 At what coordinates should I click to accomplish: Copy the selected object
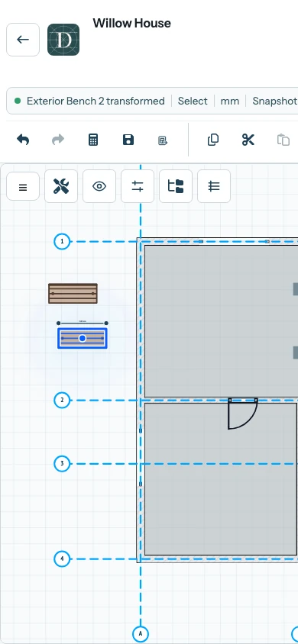click(213, 140)
